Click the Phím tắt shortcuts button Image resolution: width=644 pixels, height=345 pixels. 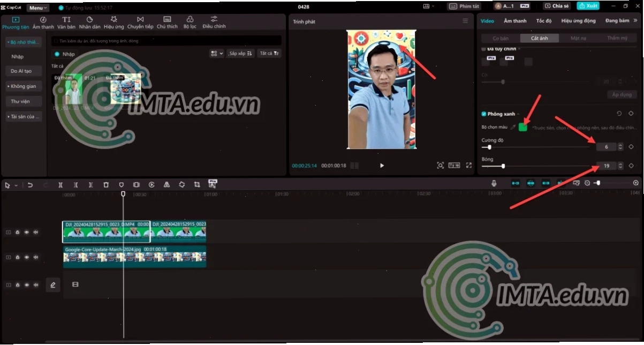point(465,6)
